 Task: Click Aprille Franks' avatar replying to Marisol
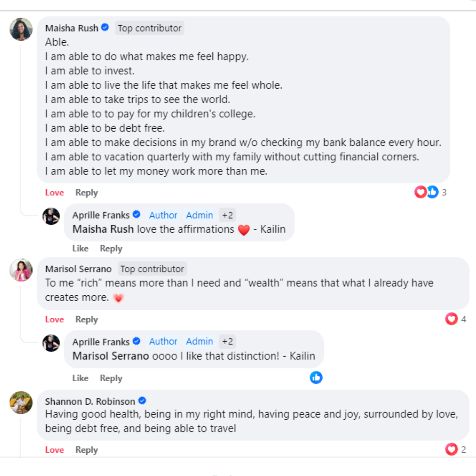point(51,342)
